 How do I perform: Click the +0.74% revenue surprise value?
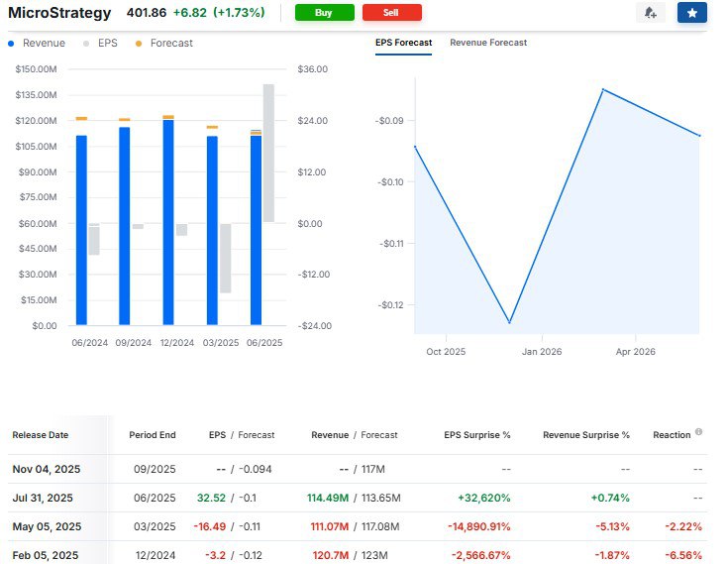coord(610,498)
